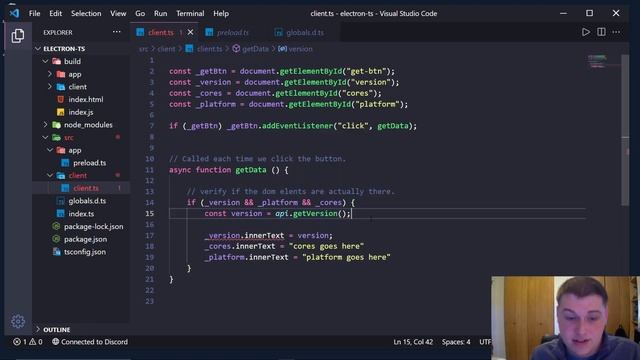Click the src breadcrumb

coord(143,49)
